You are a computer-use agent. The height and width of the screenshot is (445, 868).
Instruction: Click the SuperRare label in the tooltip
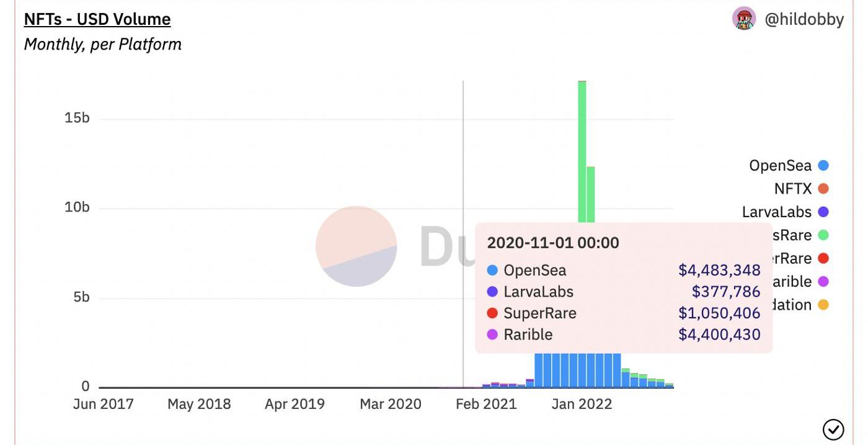point(540,313)
